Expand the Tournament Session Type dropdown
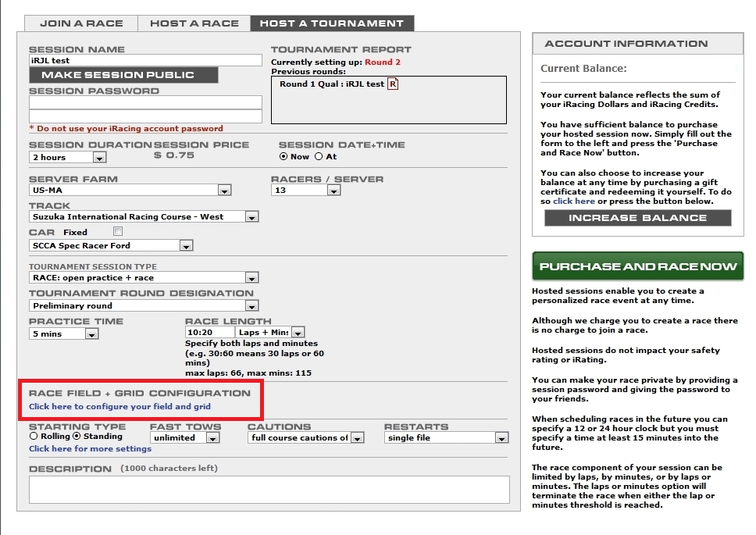The image size is (756, 535). (x=144, y=277)
